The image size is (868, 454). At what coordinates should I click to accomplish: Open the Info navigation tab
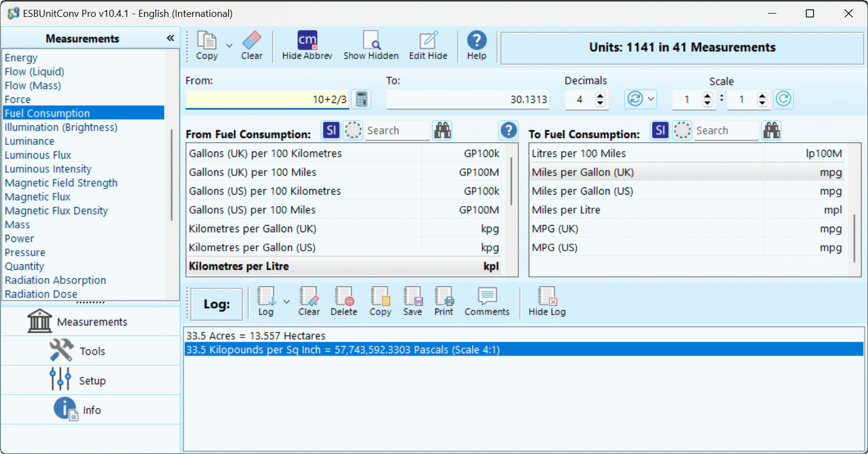pos(91,410)
